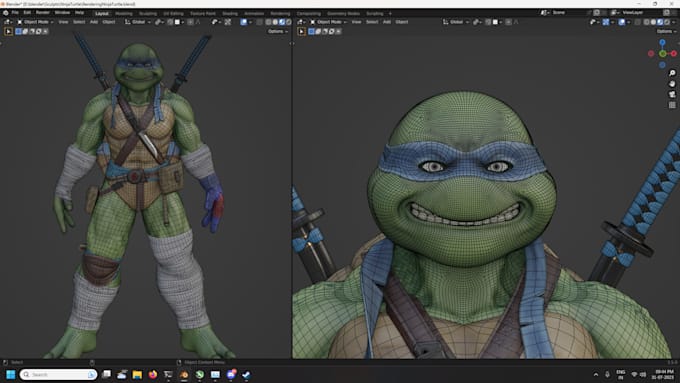Switch to the Layout workspace tab
This screenshot has width=680, height=383.
(102, 13)
